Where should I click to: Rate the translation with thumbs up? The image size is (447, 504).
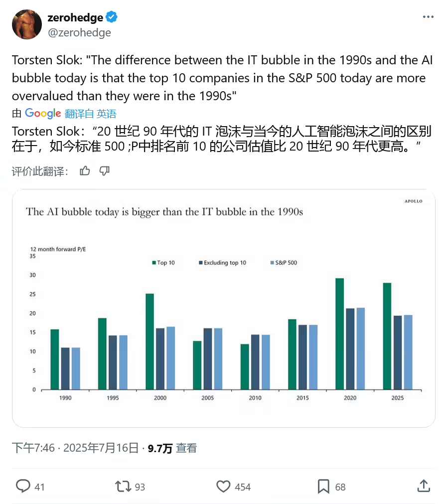point(84,171)
